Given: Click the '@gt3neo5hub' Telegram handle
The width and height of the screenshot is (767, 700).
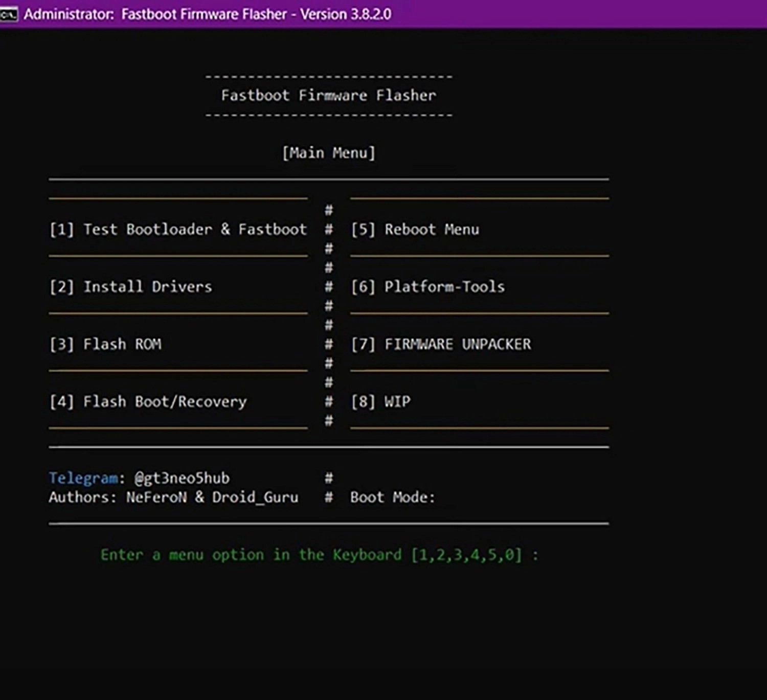Looking at the screenshot, I should pyautogui.click(x=182, y=478).
